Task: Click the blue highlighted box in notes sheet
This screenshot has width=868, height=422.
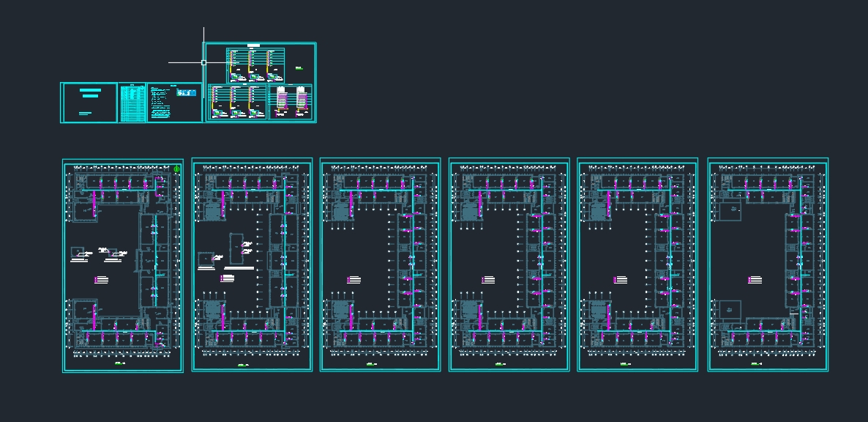Action: pos(186,92)
